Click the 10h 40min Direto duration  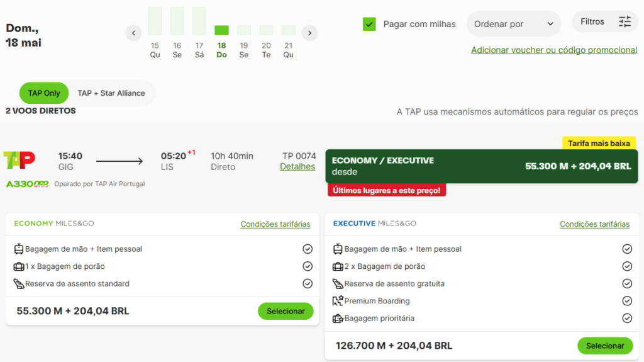(231, 161)
